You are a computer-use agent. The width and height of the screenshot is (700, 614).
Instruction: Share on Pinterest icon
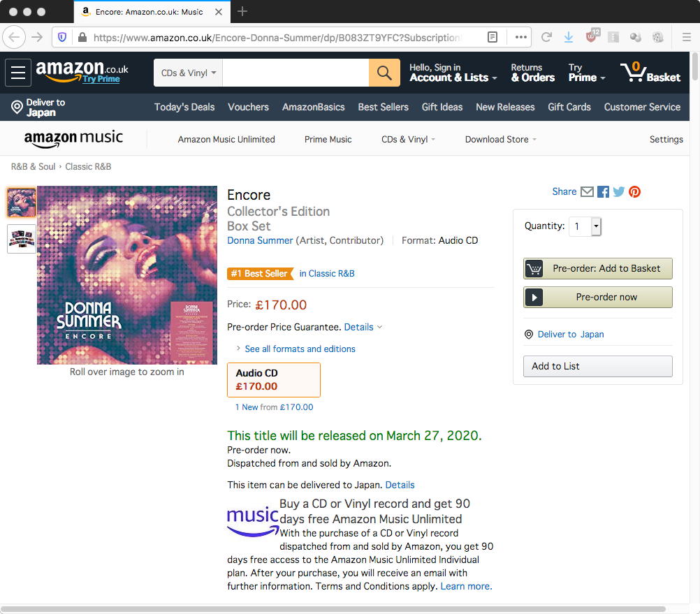[634, 192]
